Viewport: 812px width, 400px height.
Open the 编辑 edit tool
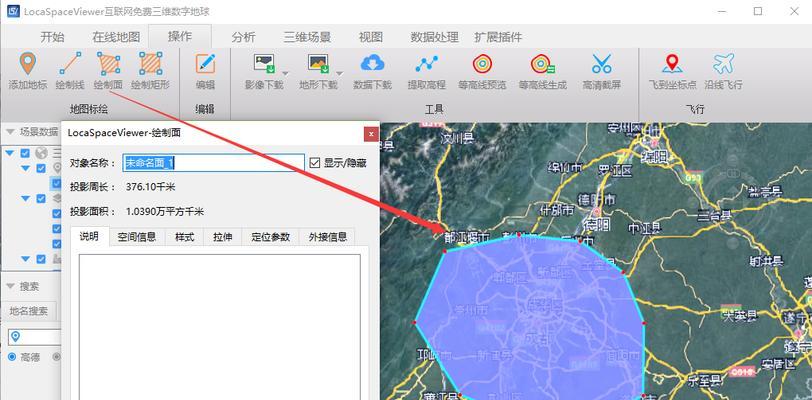coord(205,72)
